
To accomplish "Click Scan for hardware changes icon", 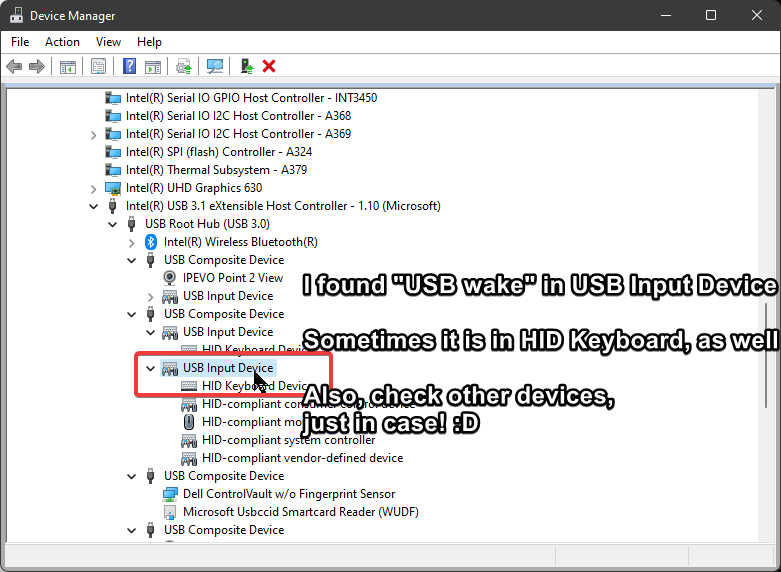I will pos(215,66).
